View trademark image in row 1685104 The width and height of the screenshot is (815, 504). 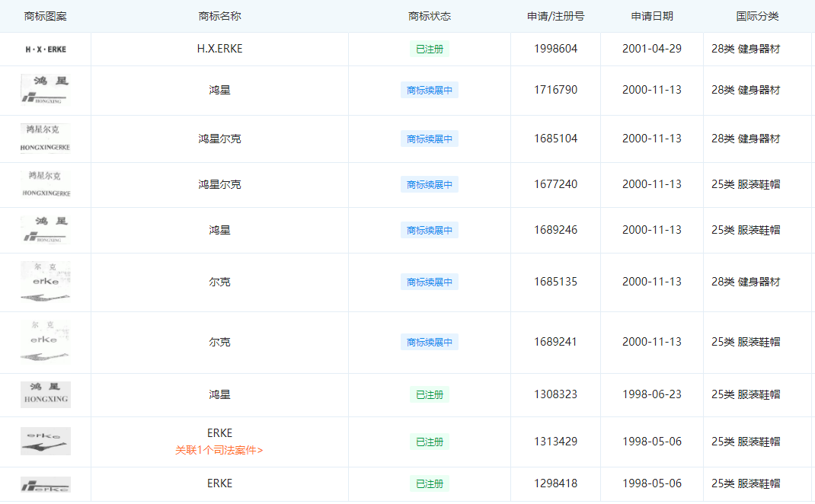(46, 139)
